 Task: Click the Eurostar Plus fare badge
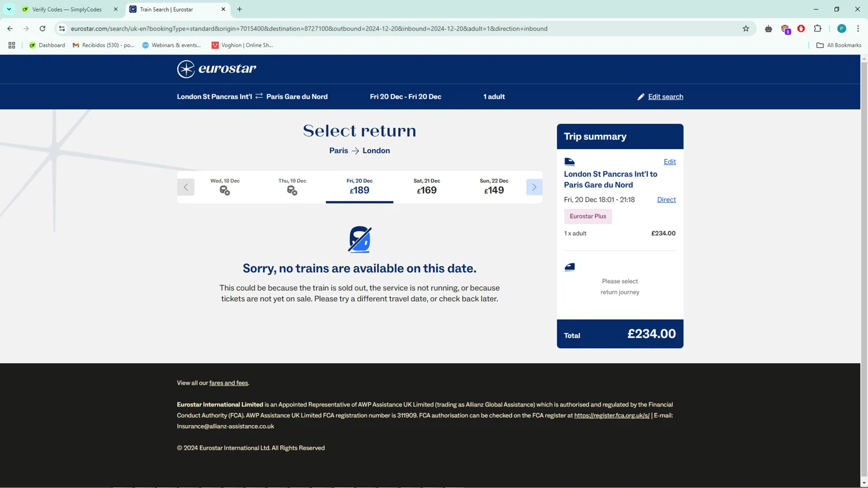[x=588, y=216]
